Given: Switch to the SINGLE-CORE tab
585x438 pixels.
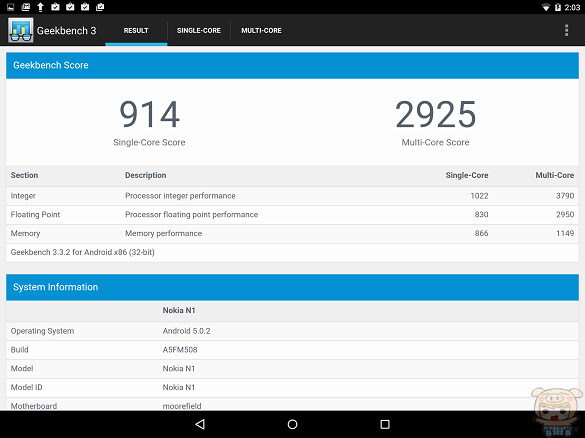Looking at the screenshot, I should 199,31.
